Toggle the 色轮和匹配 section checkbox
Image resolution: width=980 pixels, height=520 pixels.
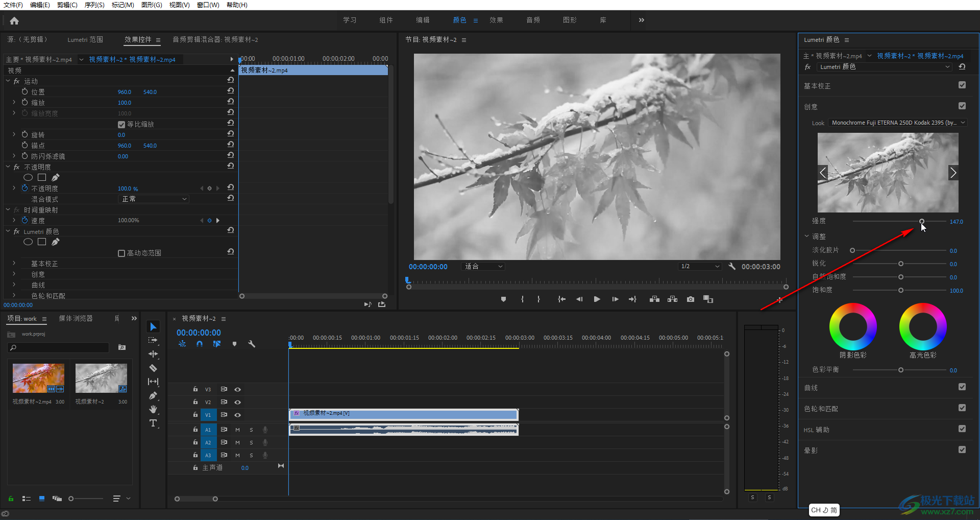962,408
